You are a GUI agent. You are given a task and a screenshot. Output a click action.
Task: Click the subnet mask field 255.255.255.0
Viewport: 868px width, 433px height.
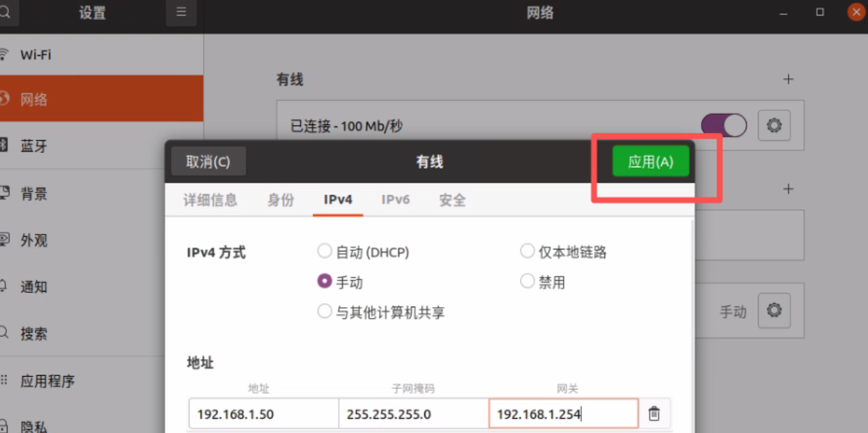pyautogui.click(x=413, y=414)
